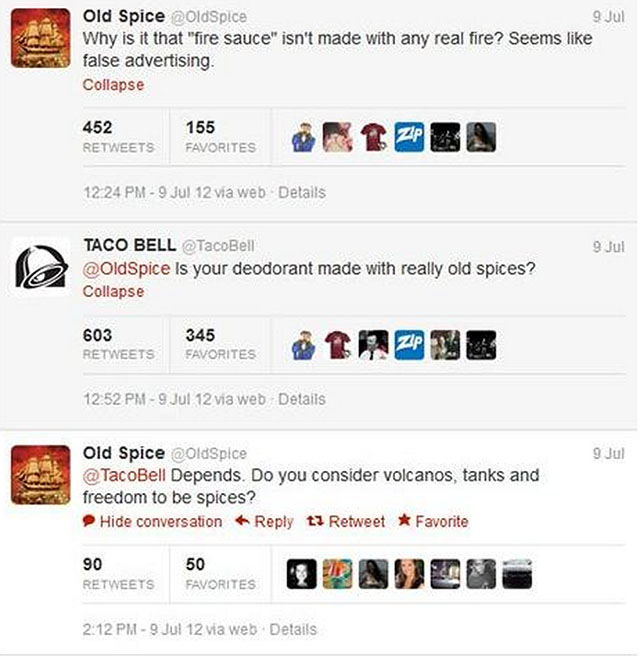The height and width of the screenshot is (657, 640).
Task: Click the red t-shirt avatar under the first tweet
Action: (x=373, y=137)
